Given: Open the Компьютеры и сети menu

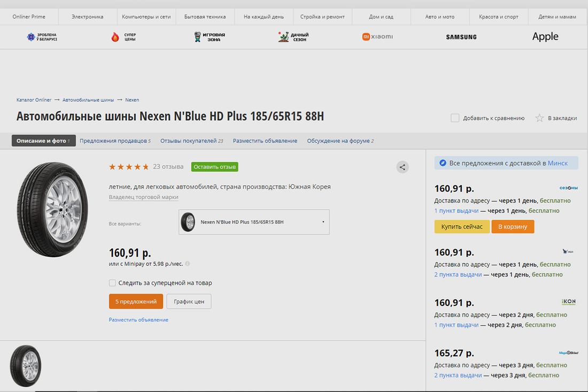Looking at the screenshot, I should pyautogui.click(x=146, y=17).
